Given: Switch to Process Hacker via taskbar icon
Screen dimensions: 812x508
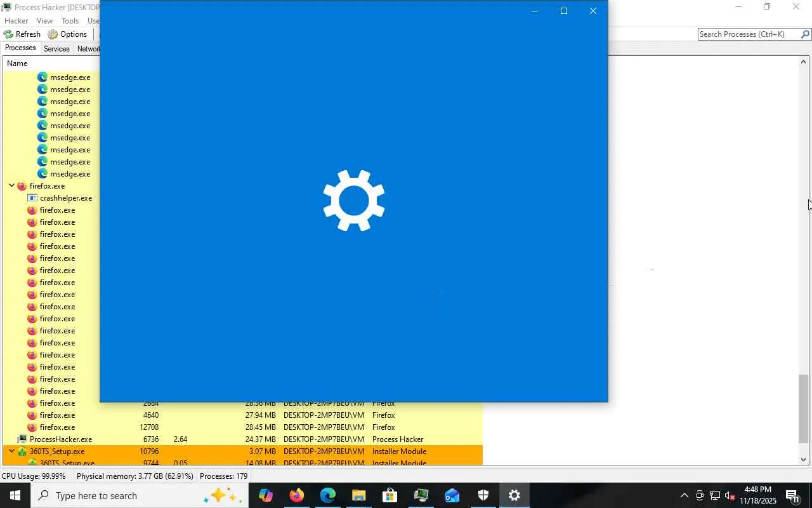Looking at the screenshot, I should [x=421, y=495].
